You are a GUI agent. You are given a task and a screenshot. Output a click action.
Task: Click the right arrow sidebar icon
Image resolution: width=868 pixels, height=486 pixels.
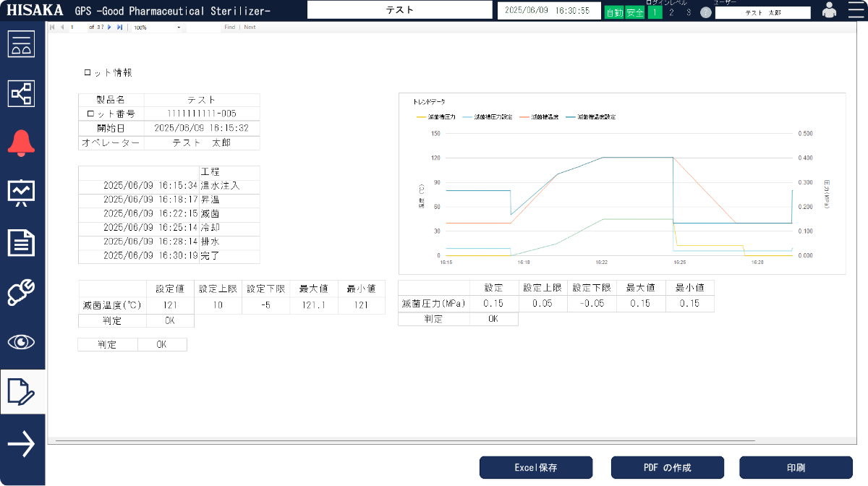click(x=22, y=443)
